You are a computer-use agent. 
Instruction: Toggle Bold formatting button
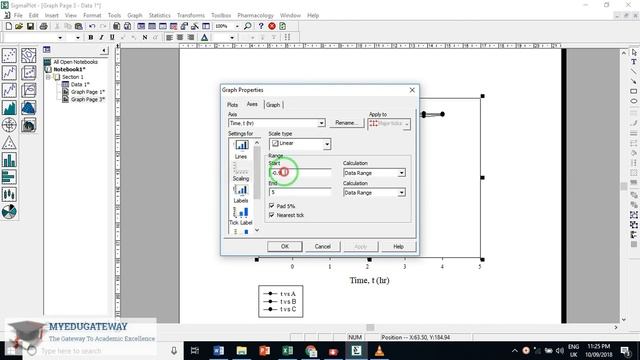(91, 37)
